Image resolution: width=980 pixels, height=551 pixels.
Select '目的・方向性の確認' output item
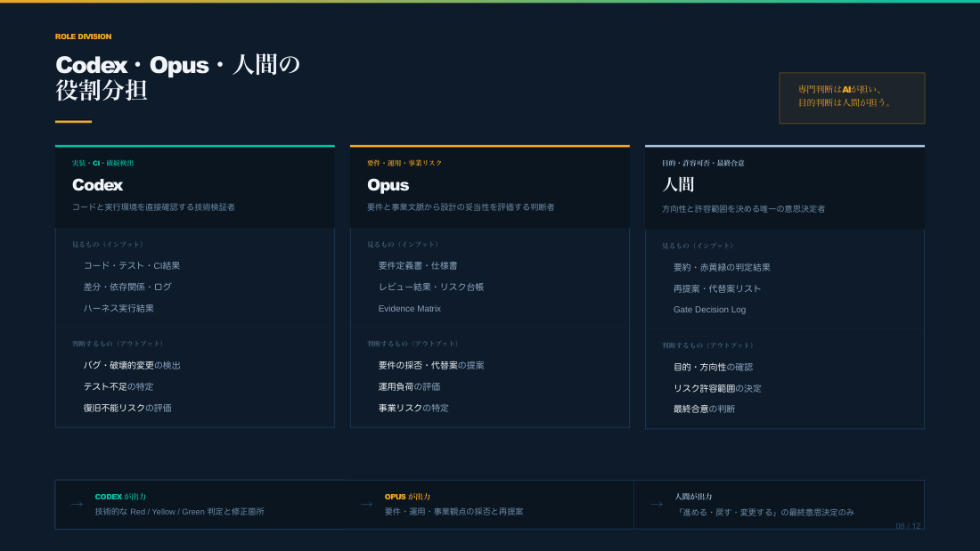[713, 368]
